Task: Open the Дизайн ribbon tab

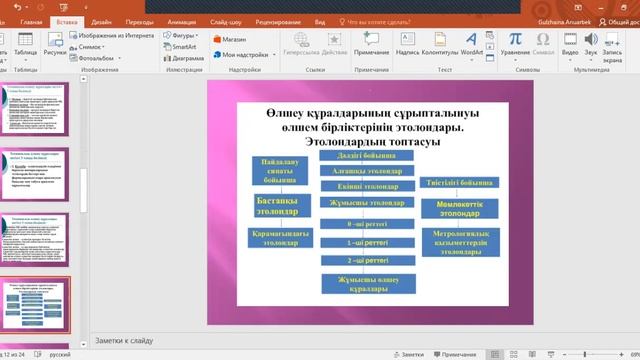Action: (x=101, y=22)
